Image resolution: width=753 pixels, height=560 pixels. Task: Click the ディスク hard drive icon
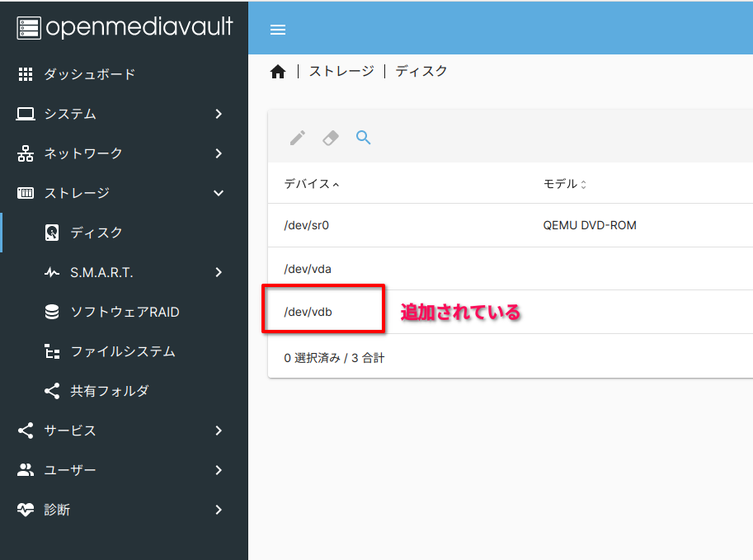pos(52,233)
